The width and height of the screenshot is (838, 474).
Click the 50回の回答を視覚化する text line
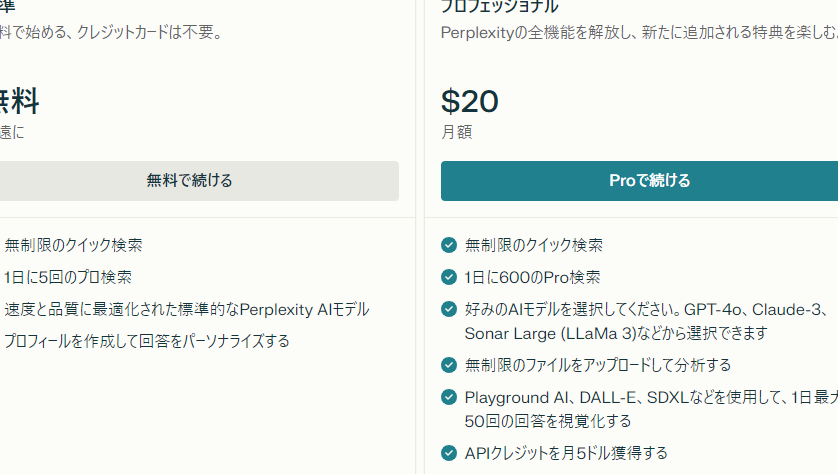(548, 421)
